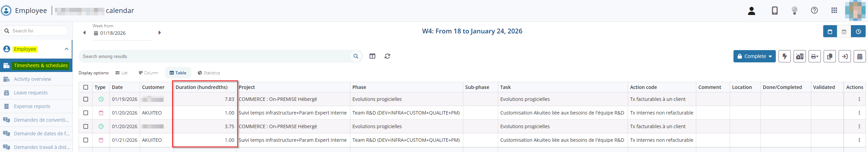Open the column layout chooser icon
Image resolution: width=868 pixels, height=152 pixels.
[372, 56]
